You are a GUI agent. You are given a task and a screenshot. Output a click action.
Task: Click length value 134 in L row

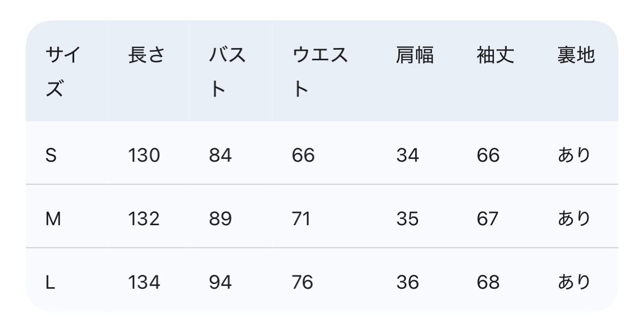click(x=144, y=282)
